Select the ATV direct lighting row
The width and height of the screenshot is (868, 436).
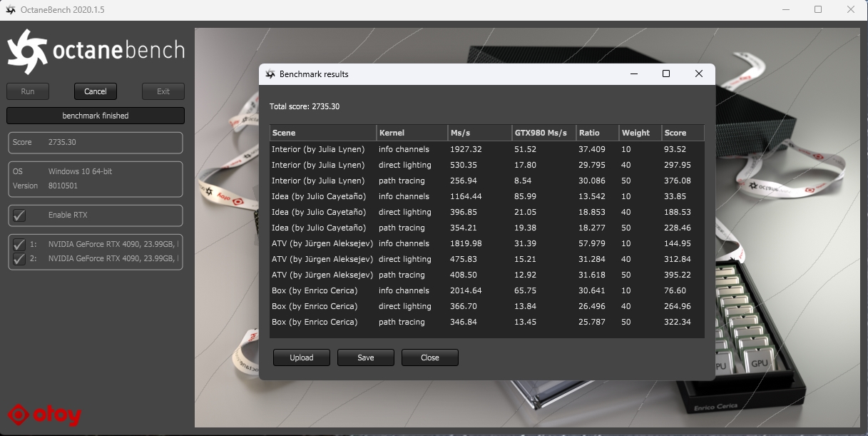[x=487, y=259]
